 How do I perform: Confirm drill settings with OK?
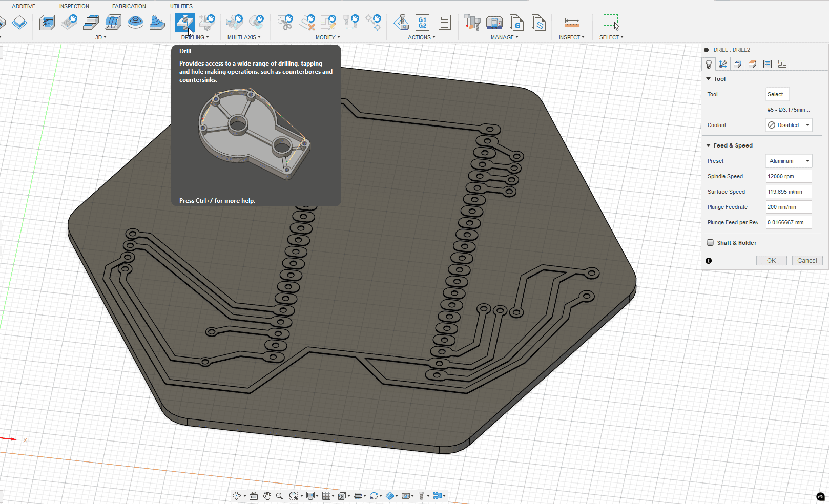click(x=771, y=261)
